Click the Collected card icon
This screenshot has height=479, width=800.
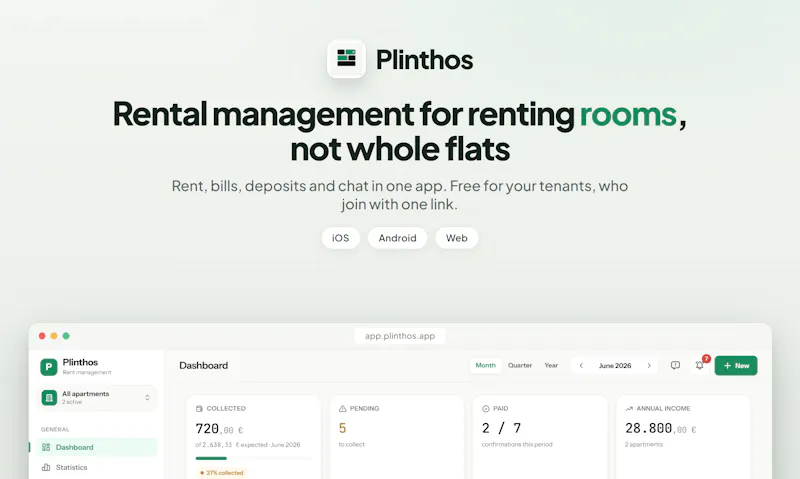[x=199, y=408]
